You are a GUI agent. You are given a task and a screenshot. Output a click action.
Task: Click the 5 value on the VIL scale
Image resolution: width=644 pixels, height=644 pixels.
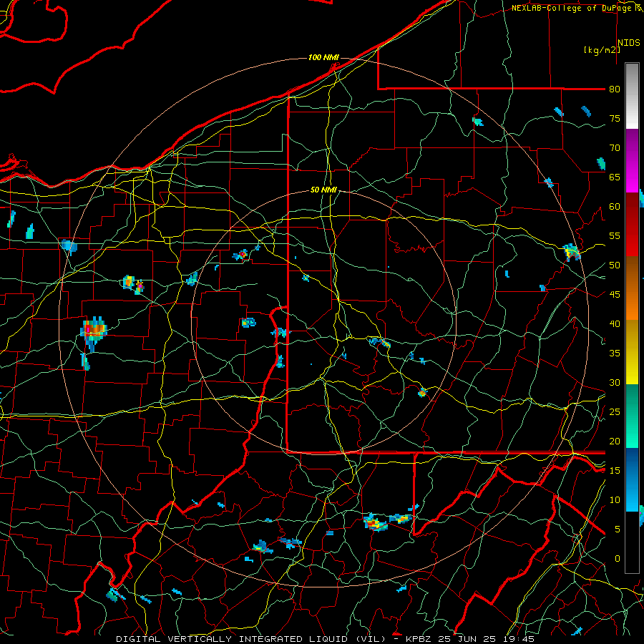[x=617, y=530]
